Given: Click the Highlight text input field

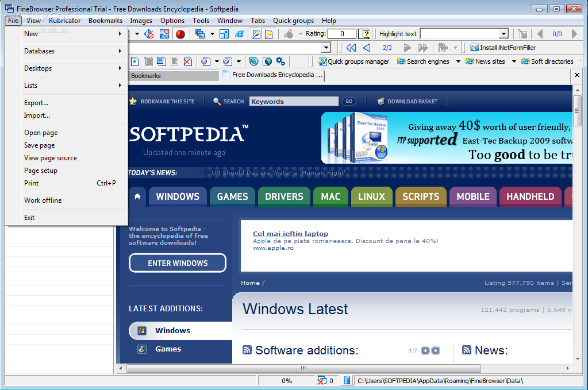Looking at the screenshot, I should coord(460,34).
